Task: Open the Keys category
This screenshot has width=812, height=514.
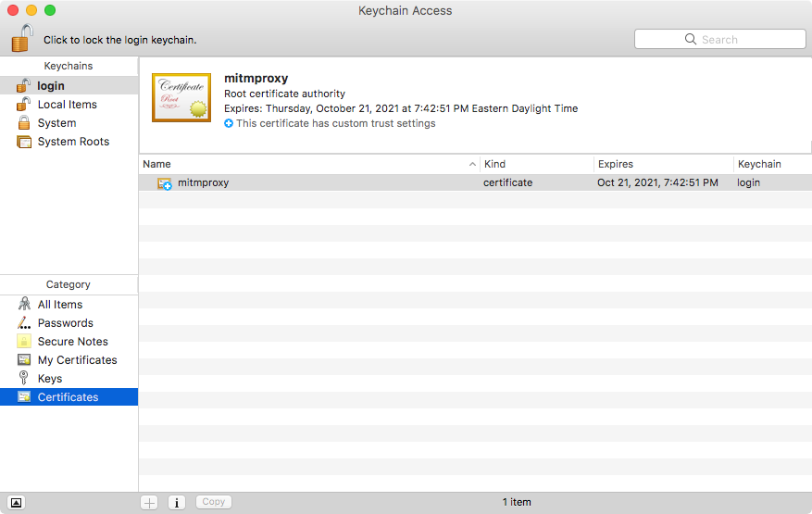Action: pyautogui.click(x=50, y=379)
